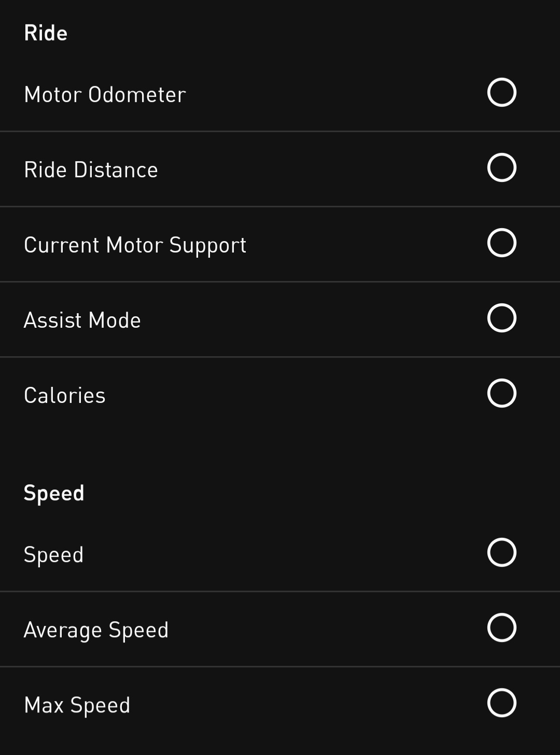560x755 pixels.
Task: Choose the Ride Distance radio circle
Action: coord(501,167)
